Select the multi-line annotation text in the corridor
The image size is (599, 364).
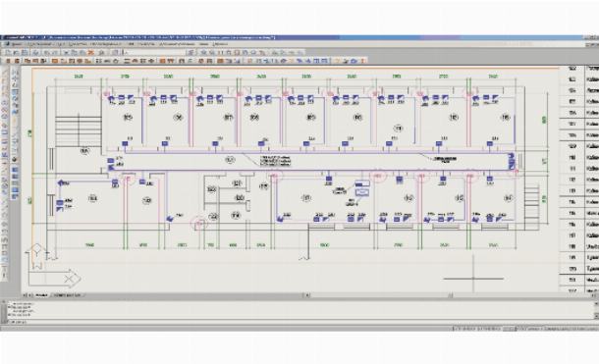click(x=275, y=161)
